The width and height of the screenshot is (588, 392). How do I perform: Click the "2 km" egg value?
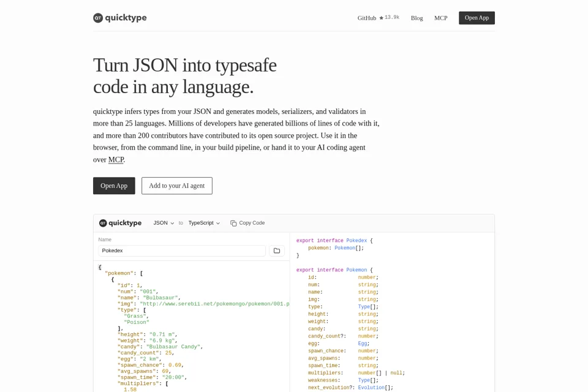click(149, 359)
